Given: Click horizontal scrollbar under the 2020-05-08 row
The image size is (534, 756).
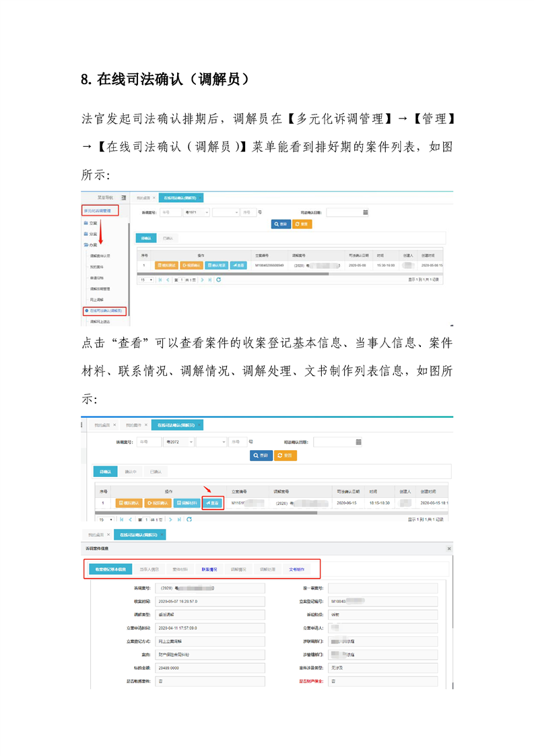Looking at the screenshot, I should pyautogui.click(x=233, y=274).
